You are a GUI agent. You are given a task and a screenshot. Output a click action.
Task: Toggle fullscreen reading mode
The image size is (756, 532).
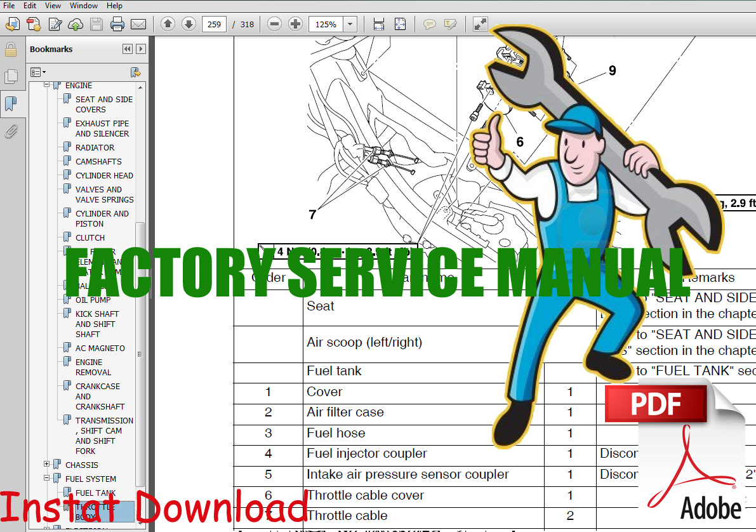click(479, 24)
